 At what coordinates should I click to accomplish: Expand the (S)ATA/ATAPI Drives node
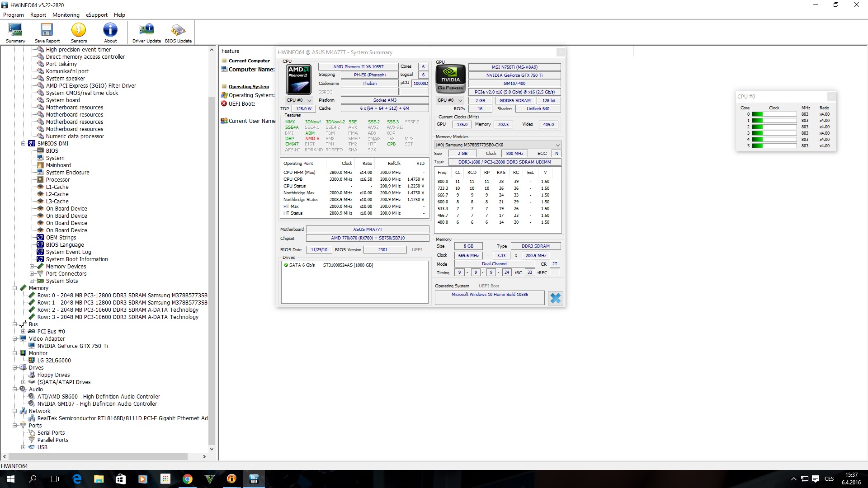[x=24, y=382]
